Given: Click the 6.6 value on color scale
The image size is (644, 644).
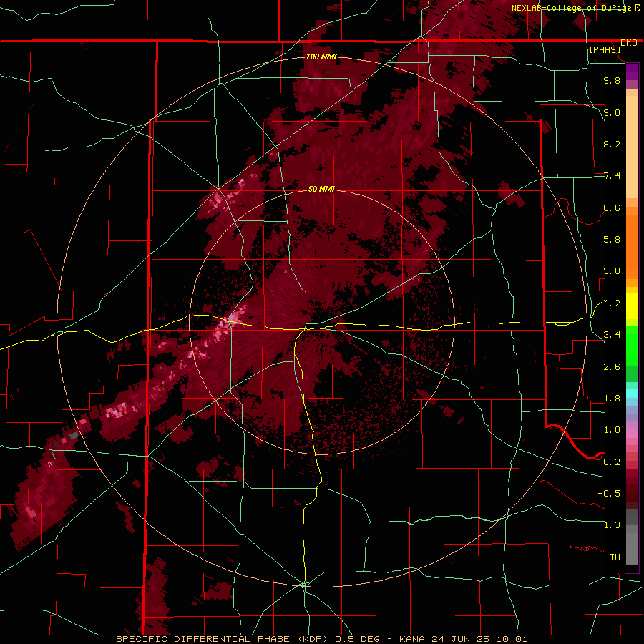Looking at the screenshot, I should [x=612, y=208].
